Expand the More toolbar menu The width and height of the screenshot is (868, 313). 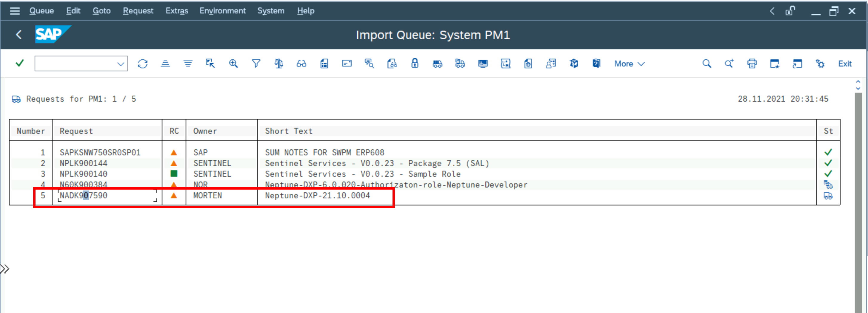(629, 63)
